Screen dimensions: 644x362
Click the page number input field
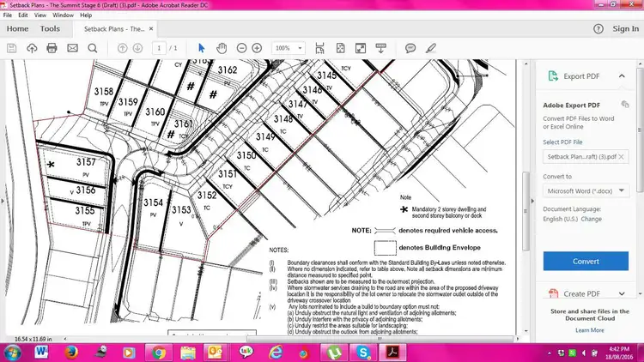coord(160,48)
